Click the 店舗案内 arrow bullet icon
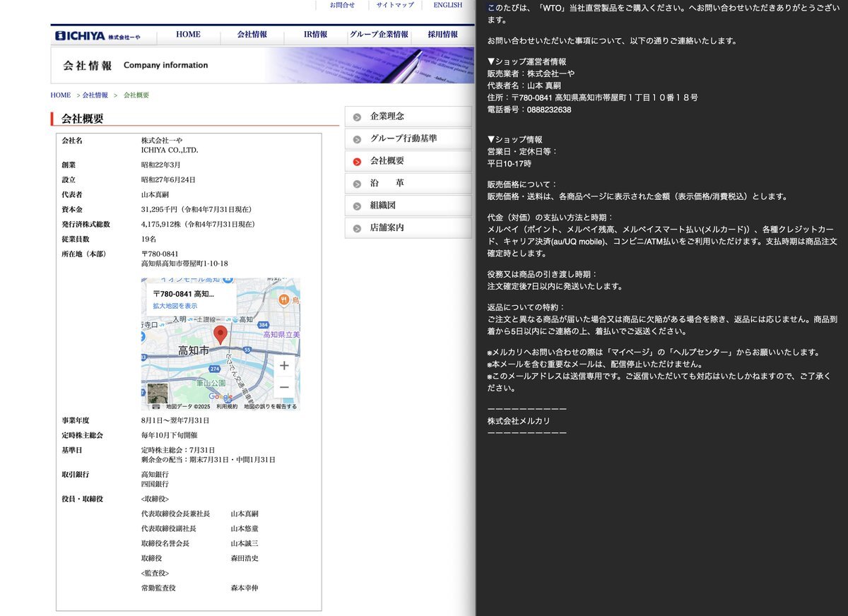The width and height of the screenshot is (848, 616). (357, 228)
